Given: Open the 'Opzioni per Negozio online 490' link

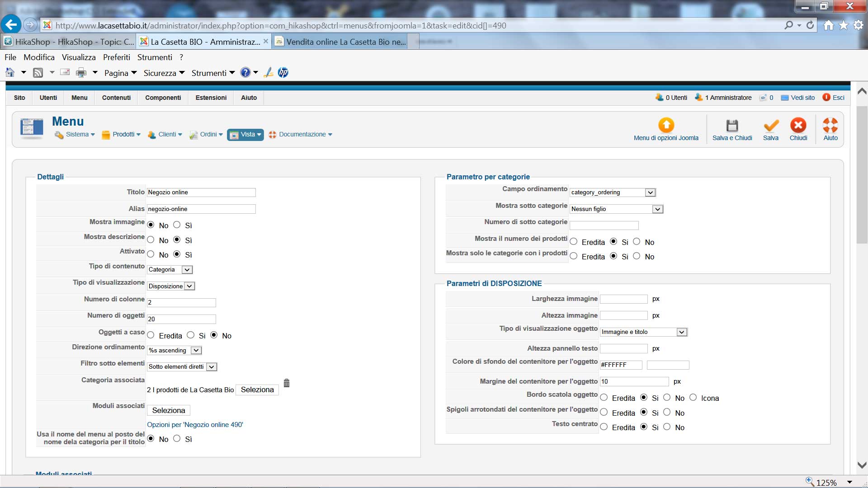Looking at the screenshot, I should [x=195, y=425].
